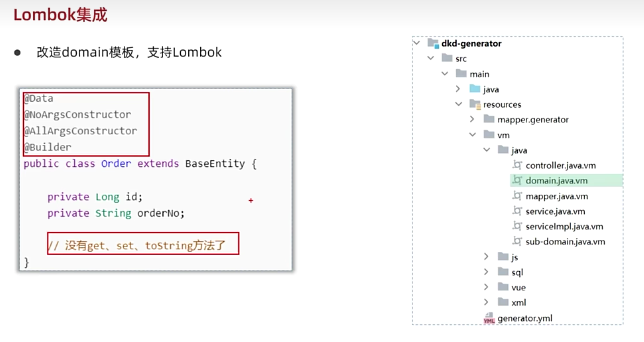Open highlighted domain.java.vm template file

556,181
